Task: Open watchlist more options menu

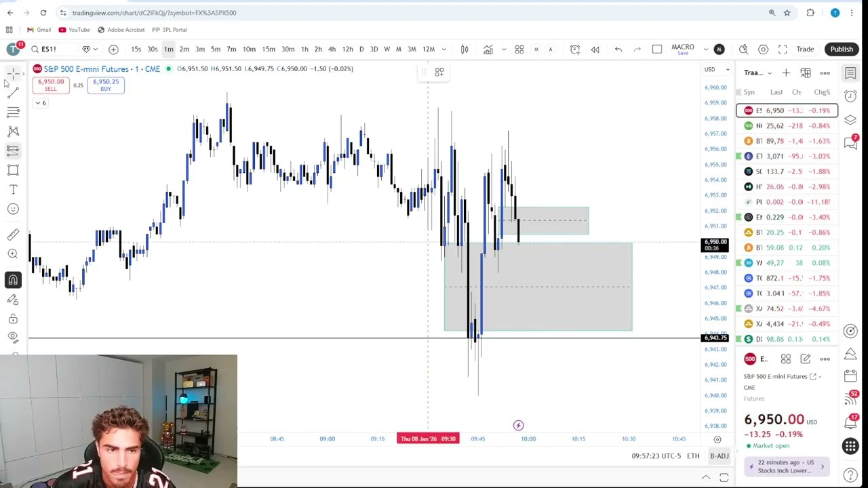Action: pyautogui.click(x=825, y=73)
